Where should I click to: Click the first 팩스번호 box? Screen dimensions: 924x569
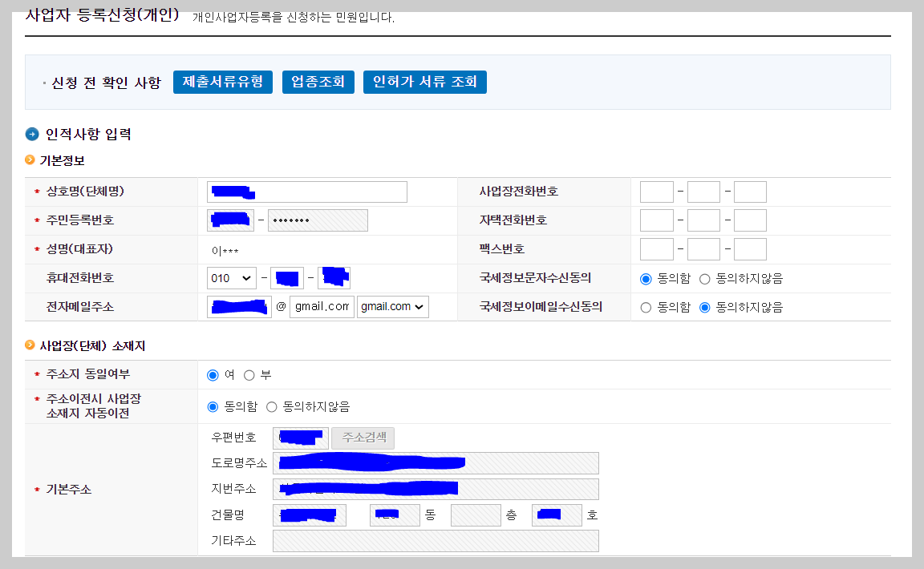[656, 248]
